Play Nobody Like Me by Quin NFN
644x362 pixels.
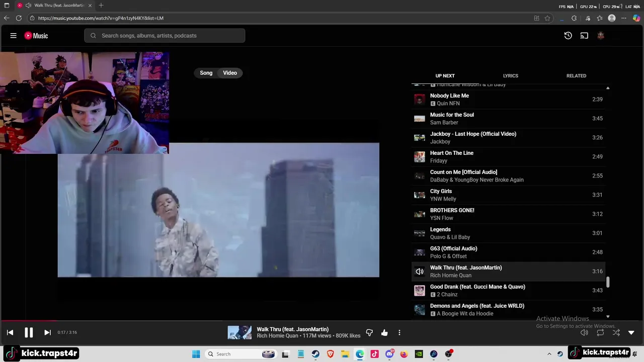[x=508, y=100]
